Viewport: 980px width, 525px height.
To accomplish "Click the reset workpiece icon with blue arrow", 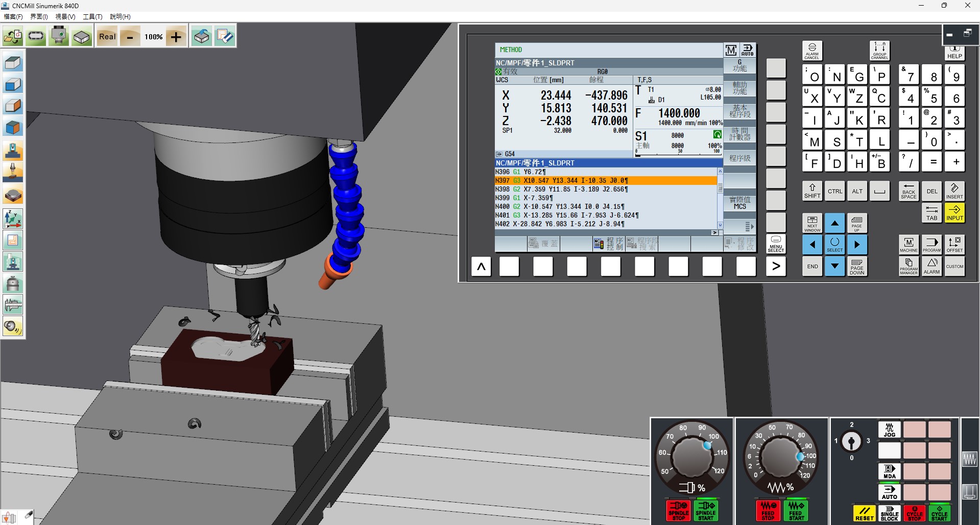I will tap(202, 36).
